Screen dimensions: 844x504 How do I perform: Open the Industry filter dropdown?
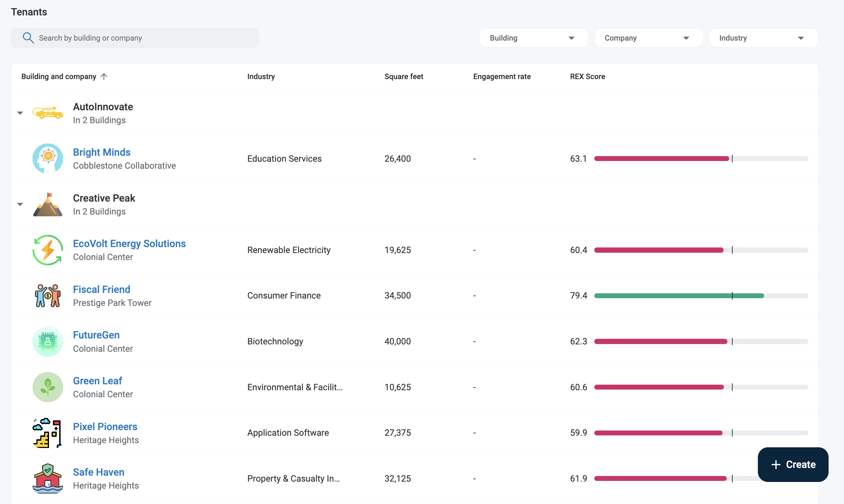click(763, 38)
